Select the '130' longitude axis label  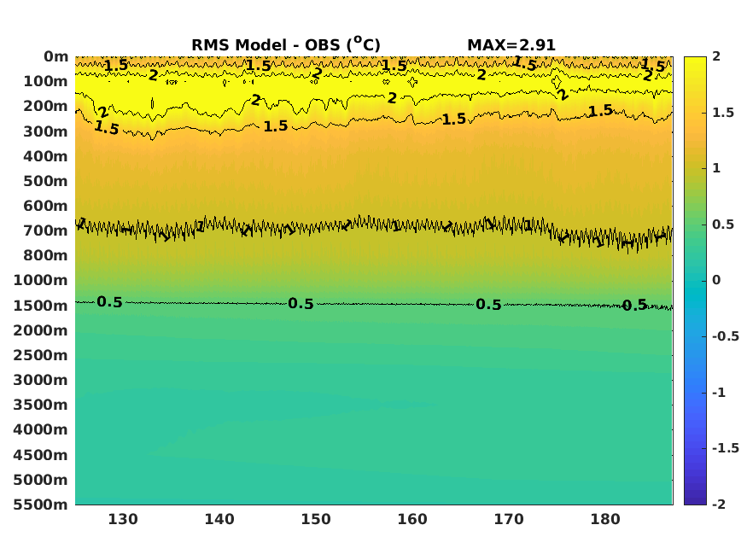pos(123,519)
